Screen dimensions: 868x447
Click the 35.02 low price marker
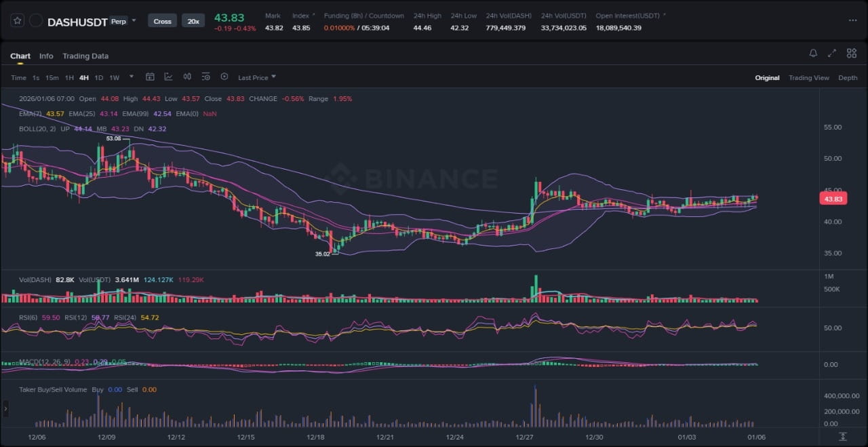coord(322,254)
